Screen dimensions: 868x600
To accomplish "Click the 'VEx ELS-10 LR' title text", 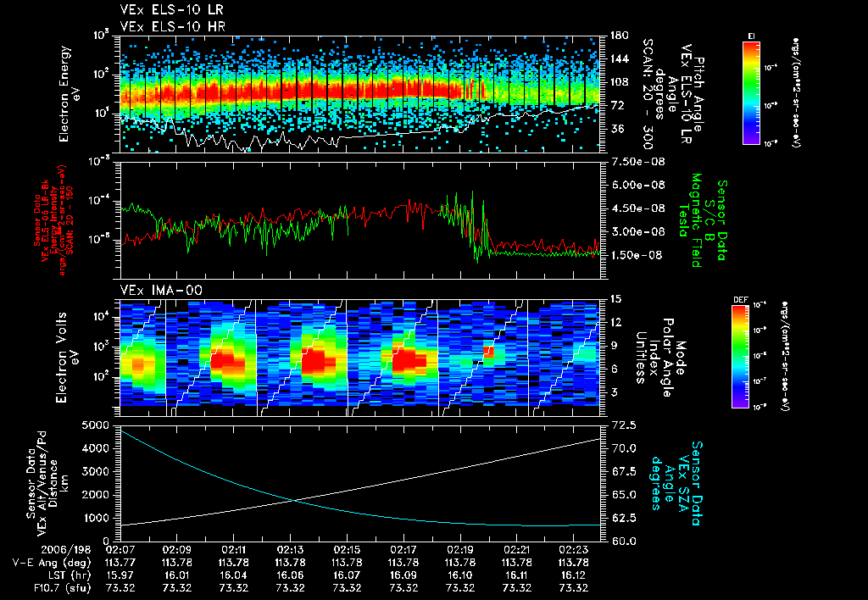I will [172, 10].
